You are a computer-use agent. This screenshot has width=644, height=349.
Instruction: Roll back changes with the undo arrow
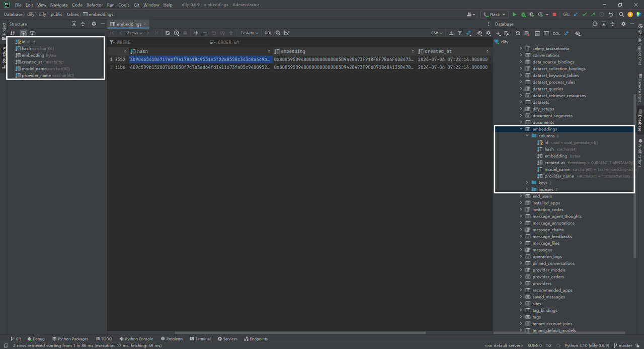click(611, 15)
